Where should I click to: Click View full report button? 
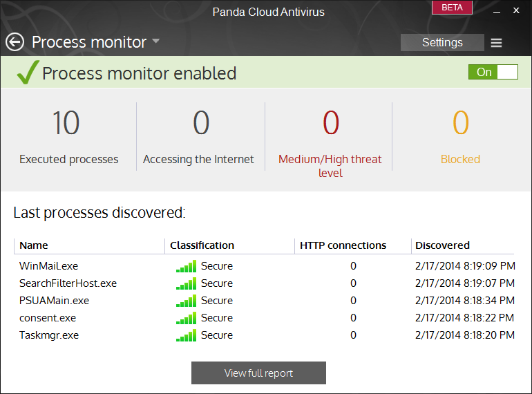click(x=258, y=373)
